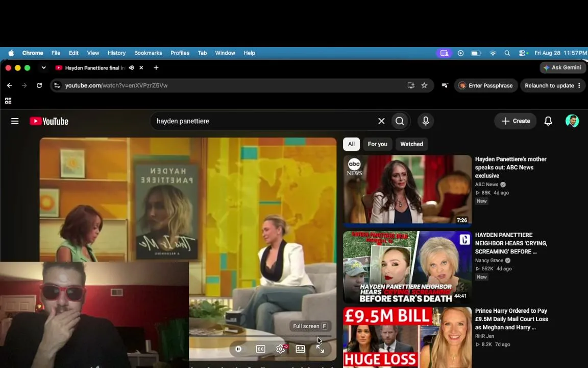Open YouTube notifications bell
Image resolution: width=588 pixels, height=368 pixels.
coord(548,121)
